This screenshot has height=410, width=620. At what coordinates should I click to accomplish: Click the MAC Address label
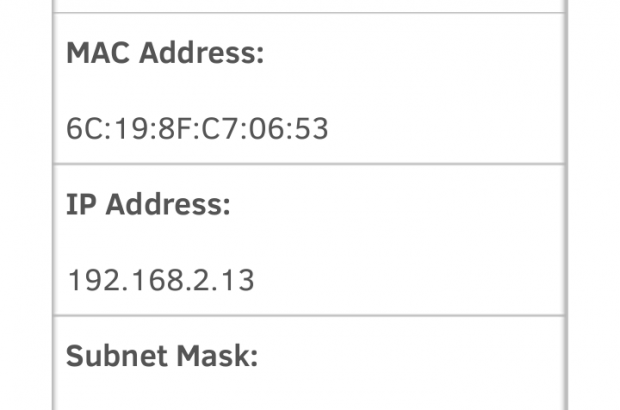[x=165, y=54]
